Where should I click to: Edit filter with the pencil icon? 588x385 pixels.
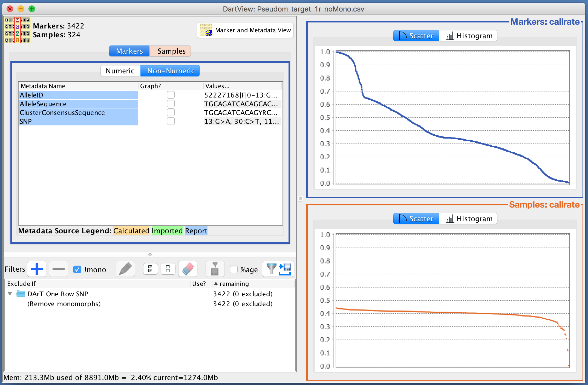coord(125,269)
